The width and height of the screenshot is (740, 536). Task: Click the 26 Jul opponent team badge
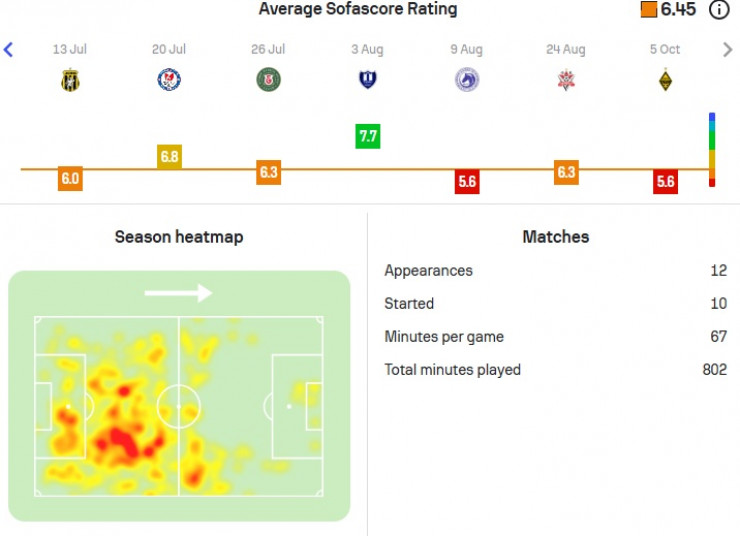pyautogui.click(x=268, y=80)
